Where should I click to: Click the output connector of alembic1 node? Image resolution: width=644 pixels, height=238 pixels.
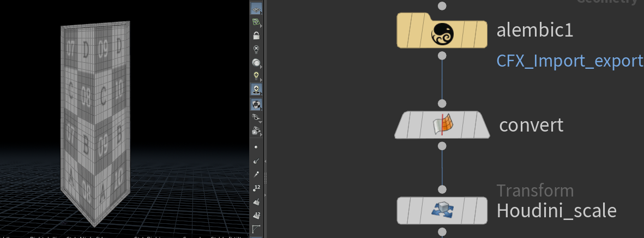pyautogui.click(x=442, y=56)
